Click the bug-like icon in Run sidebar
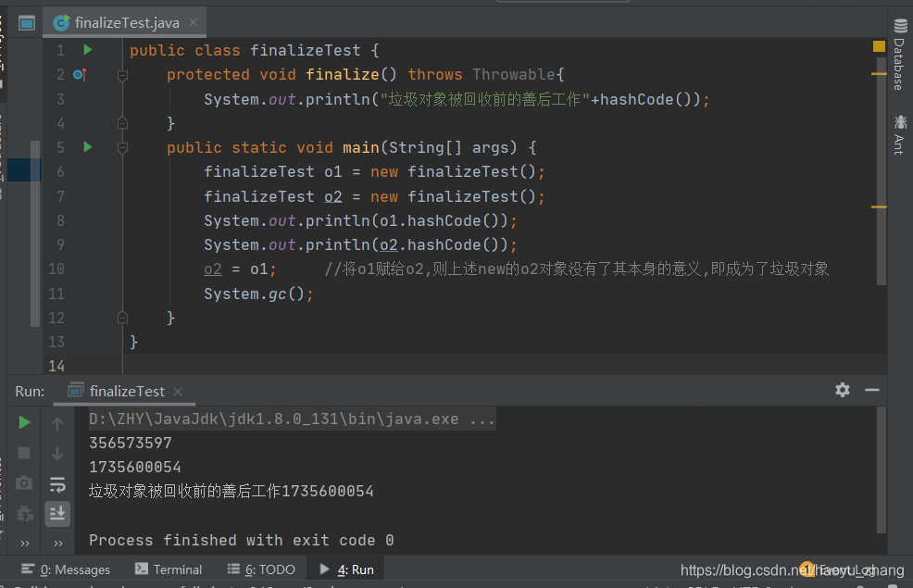The image size is (913, 588). click(24, 514)
